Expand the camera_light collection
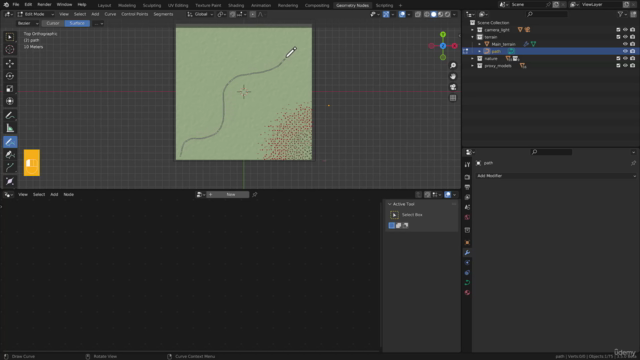The height and width of the screenshot is (360, 640). pos(473,30)
